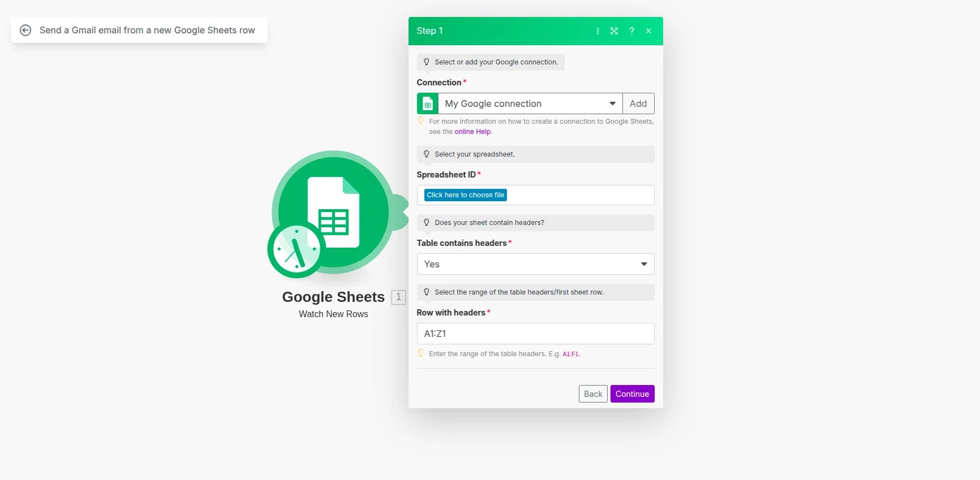Click the Continue button

coord(632,394)
